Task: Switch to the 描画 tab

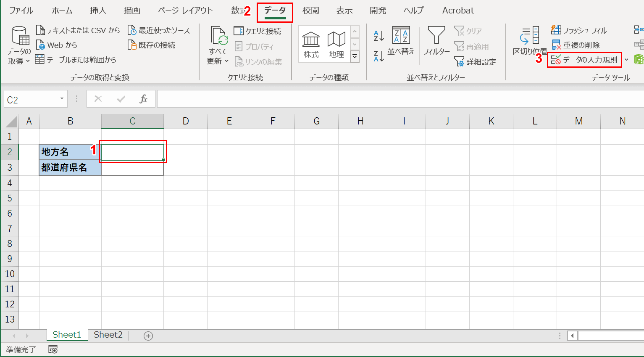Action: (x=132, y=11)
